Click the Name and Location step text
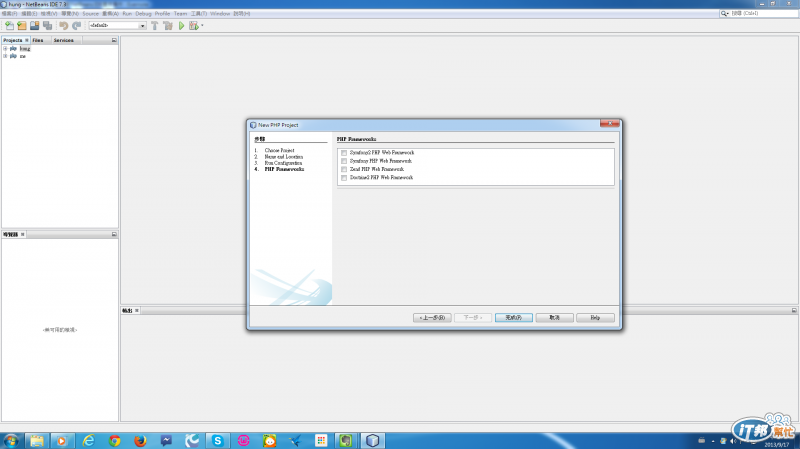800x449 pixels. pos(284,157)
